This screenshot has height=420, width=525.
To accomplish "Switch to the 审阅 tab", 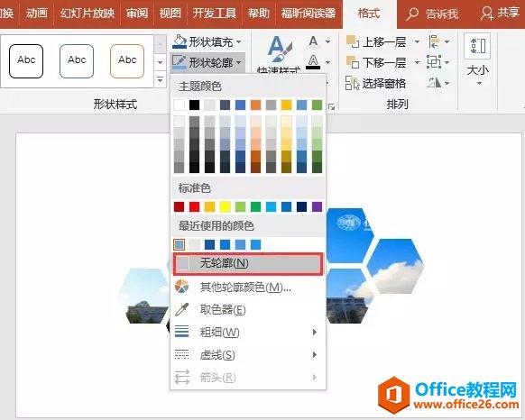I will coord(137,14).
